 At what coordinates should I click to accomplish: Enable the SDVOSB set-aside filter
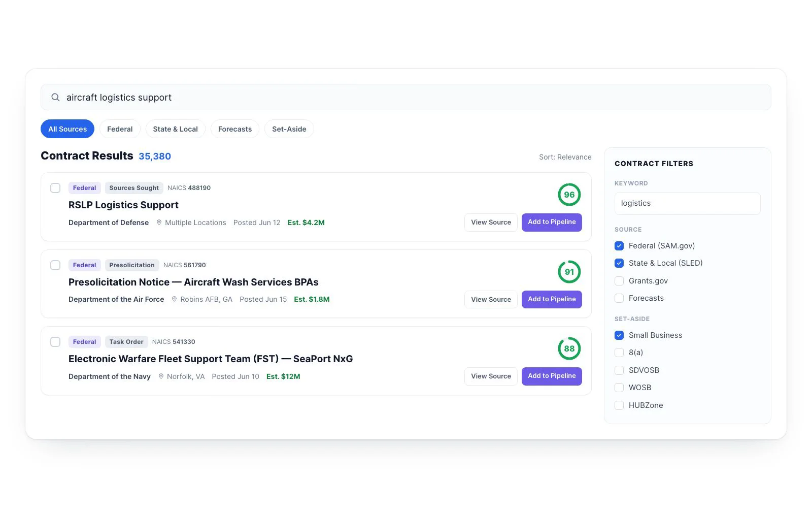click(x=619, y=370)
